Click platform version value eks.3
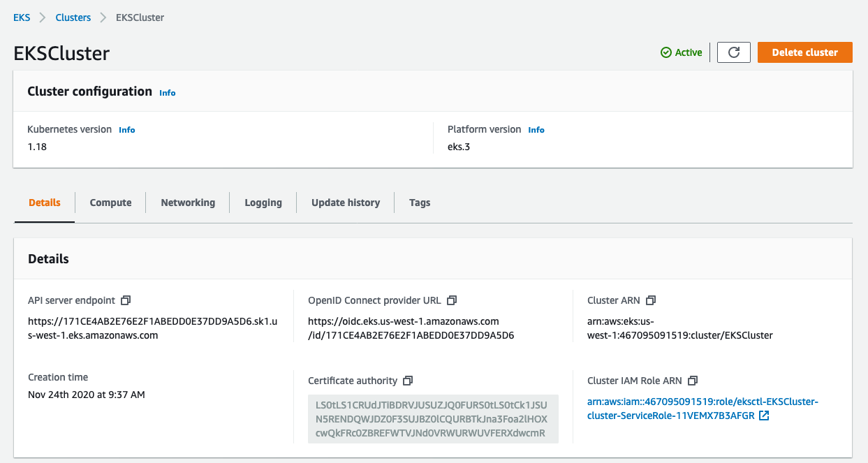The image size is (868, 463). click(x=459, y=147)
